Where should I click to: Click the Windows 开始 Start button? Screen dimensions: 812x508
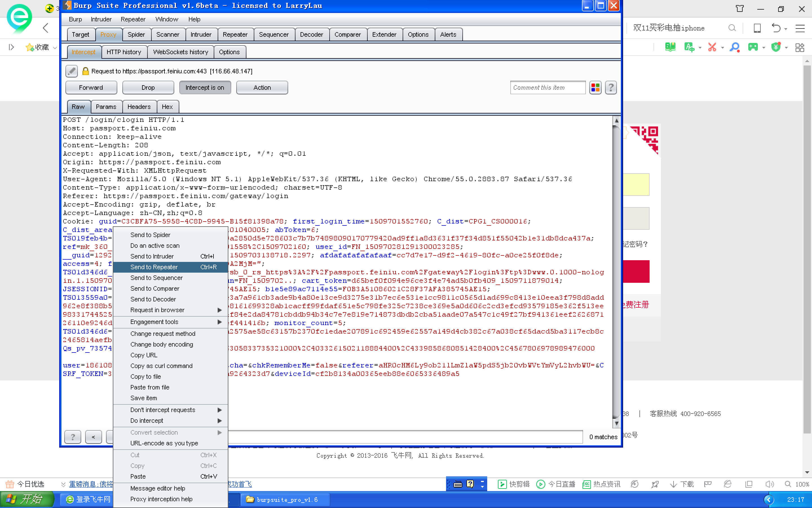27,499
